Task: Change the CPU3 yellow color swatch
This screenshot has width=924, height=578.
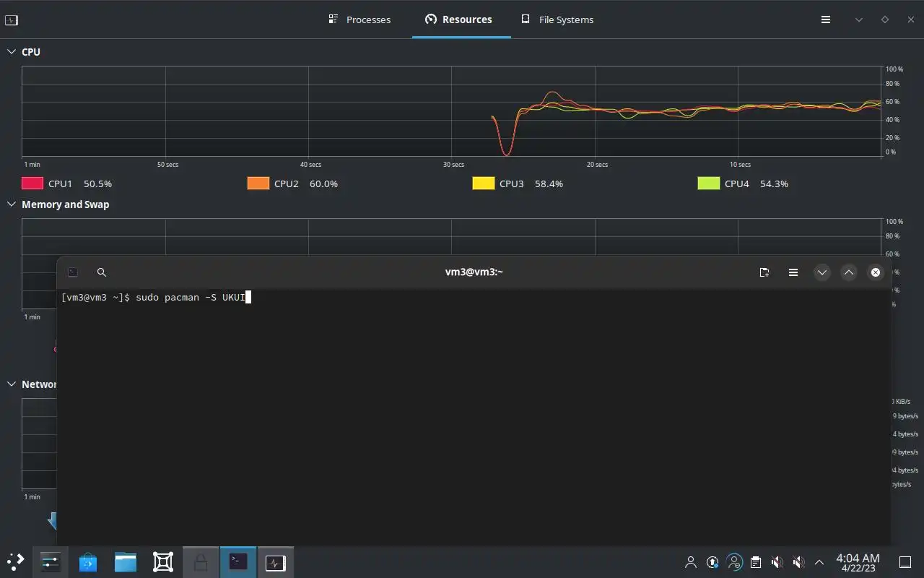Action: point(483,184)
